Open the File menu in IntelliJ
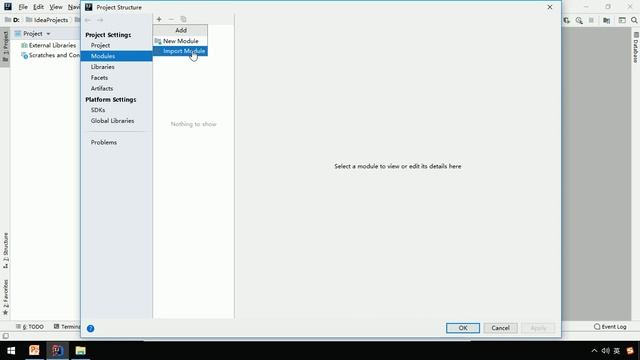This screenshot has height=360, width=640. (x=23, y=7)
